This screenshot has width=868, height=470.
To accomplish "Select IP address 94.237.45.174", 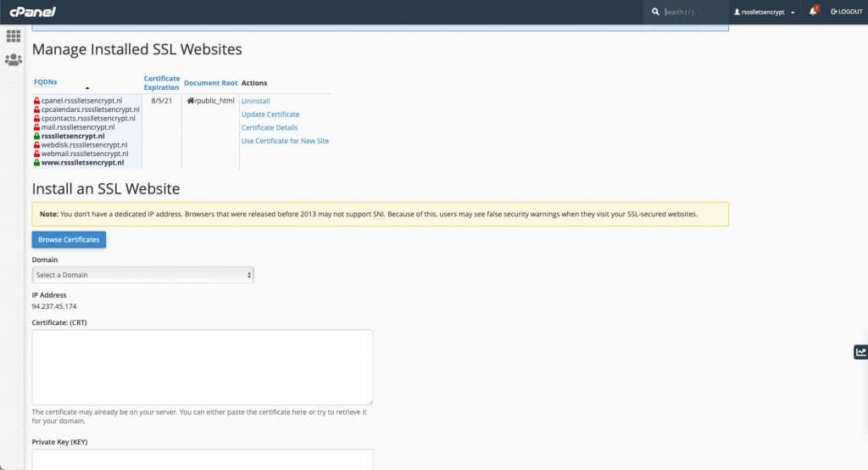I will (54, 306).
